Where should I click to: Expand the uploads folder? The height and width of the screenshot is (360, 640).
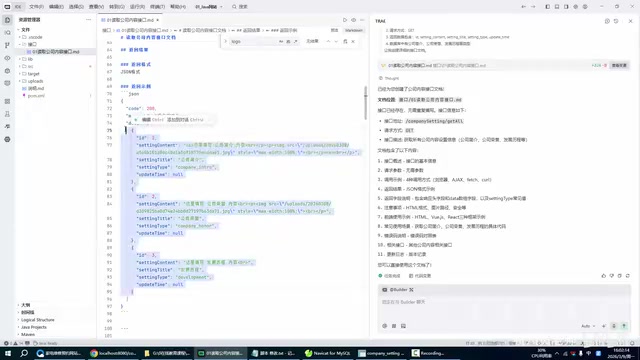[x=20, y=81]
